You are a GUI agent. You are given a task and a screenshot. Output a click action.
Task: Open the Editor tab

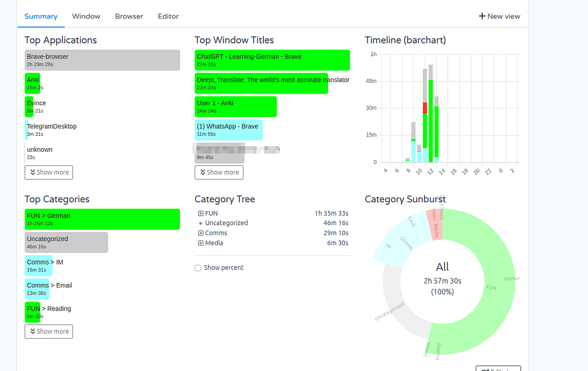pyautogui.click(x=168, y=16)
